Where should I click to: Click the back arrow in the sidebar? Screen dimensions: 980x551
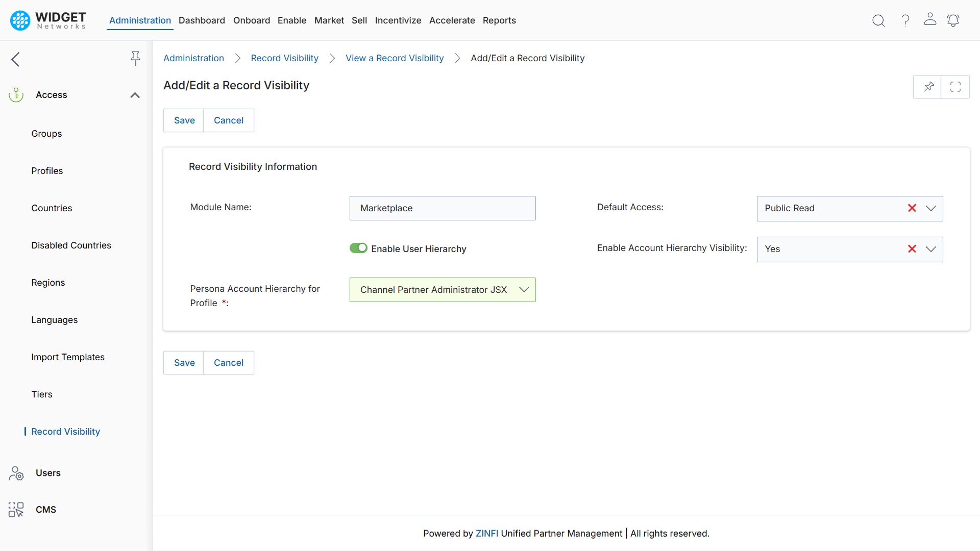coord(15,59)
